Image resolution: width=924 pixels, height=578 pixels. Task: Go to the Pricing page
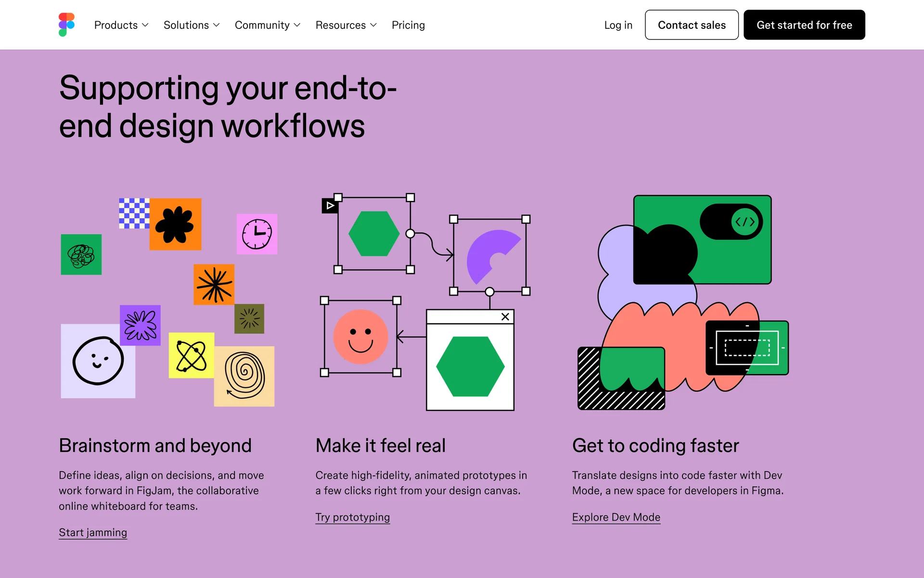coord(408,25)
